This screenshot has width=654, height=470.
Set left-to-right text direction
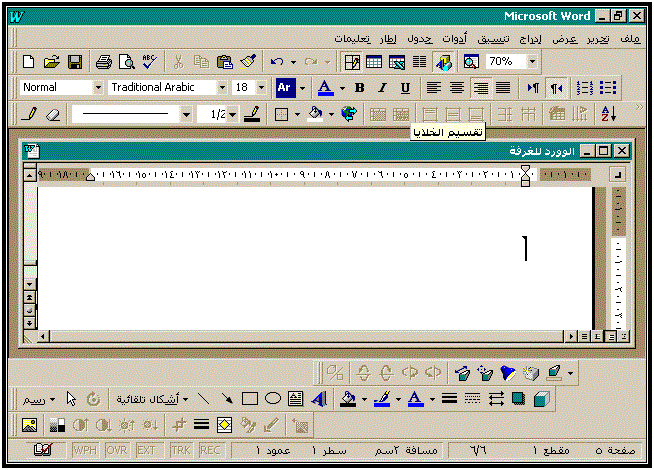(533, 88)
